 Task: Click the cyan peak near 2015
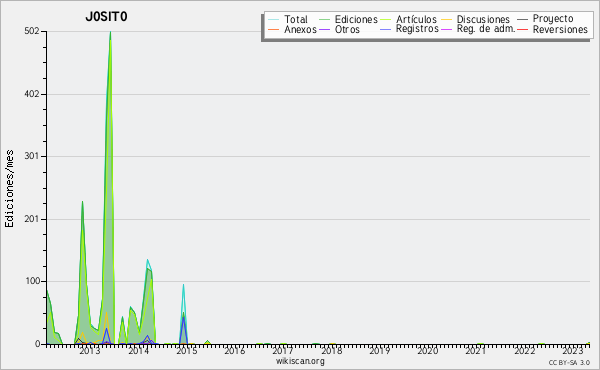183,285
